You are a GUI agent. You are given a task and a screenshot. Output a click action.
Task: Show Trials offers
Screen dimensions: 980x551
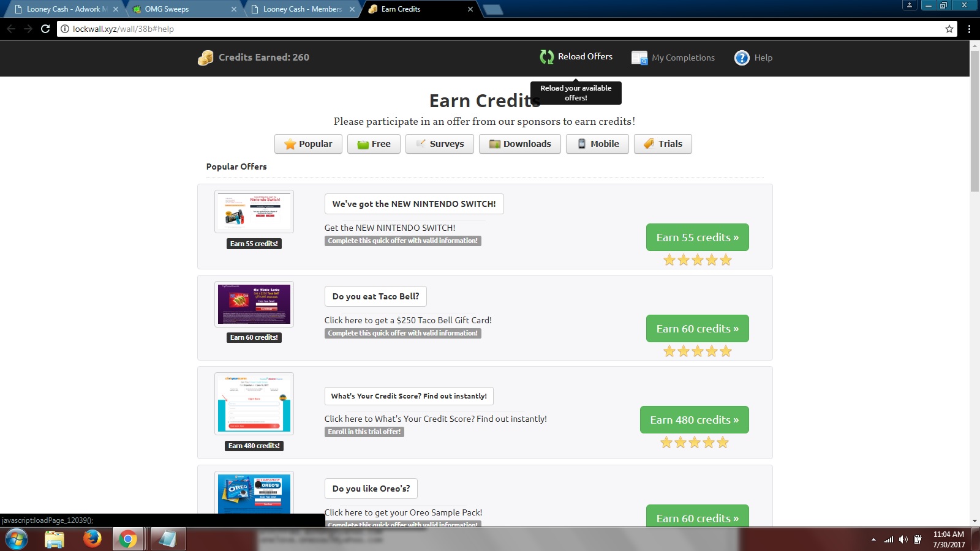pyautogui.click(x=663, y=144)
